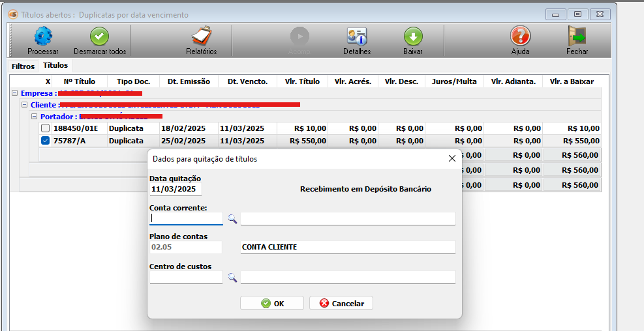Screen dimensions: 644x331
Task: Open Relatórios clipboard icon
Action: [201, 36]
